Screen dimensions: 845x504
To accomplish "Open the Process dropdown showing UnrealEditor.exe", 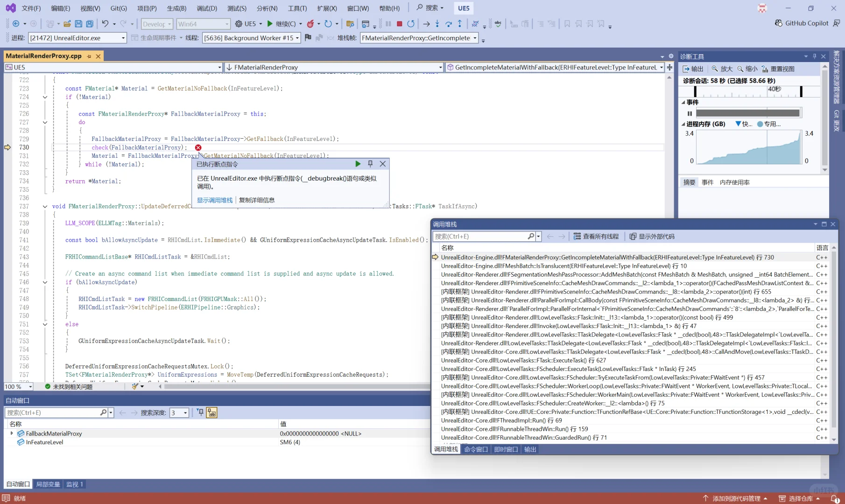I will pyautogui.click(x=77, y=38).
